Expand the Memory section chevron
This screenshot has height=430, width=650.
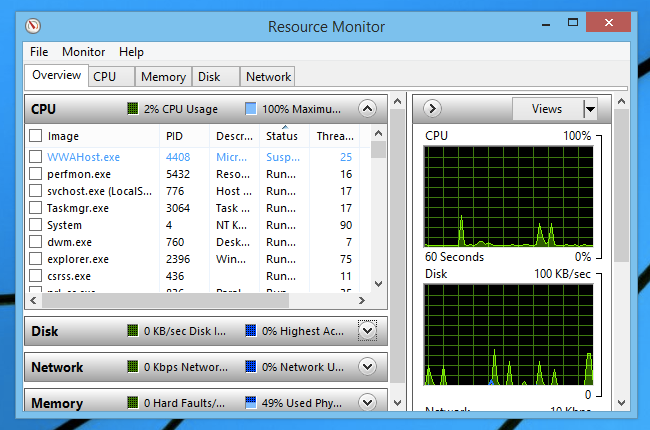367,402
